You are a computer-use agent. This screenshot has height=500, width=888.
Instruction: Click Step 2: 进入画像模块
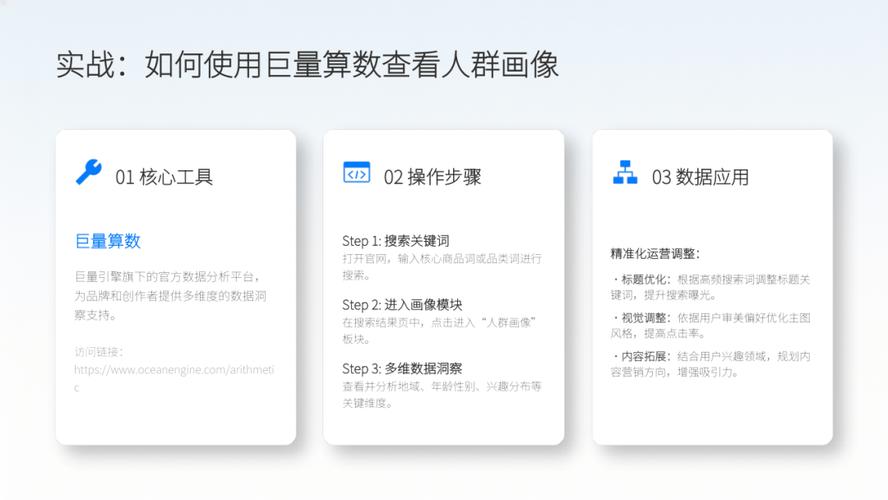(x=402, y=305)
